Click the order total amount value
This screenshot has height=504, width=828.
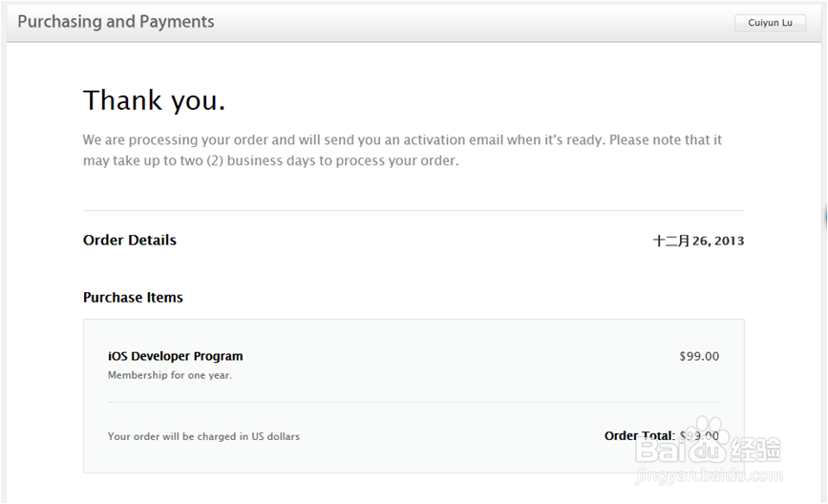click(699, 436)
